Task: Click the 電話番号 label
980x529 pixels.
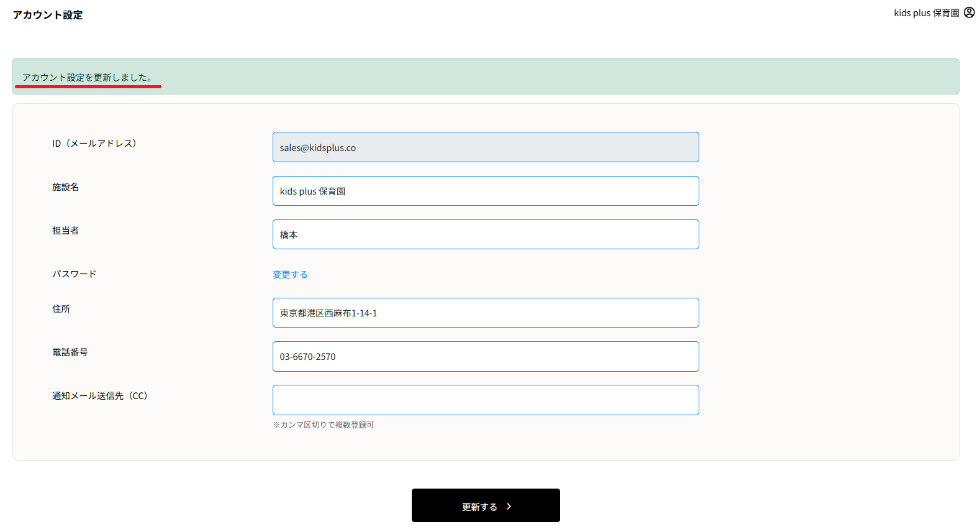Action: pos(70,352)
